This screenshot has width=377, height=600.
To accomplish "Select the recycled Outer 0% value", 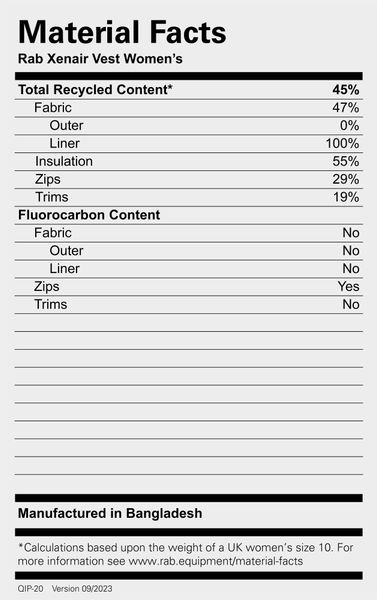I will pos(349,126).
